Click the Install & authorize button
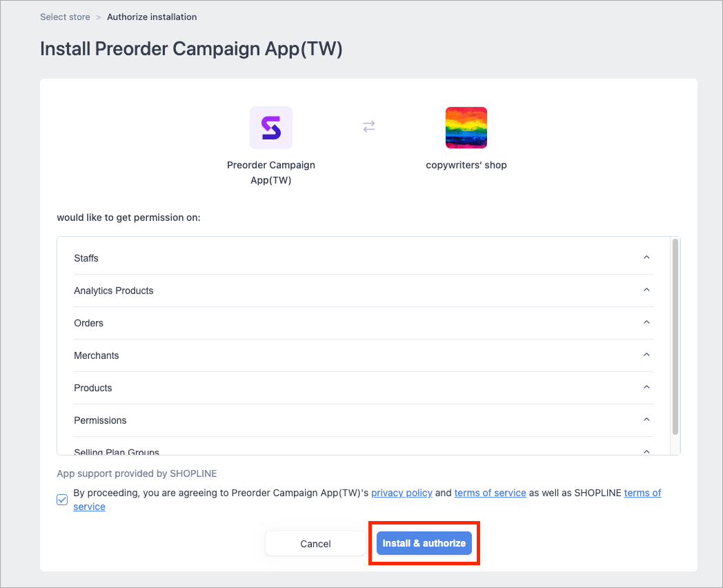The height and width of the screenshot is (588, 723). point(424,543)
